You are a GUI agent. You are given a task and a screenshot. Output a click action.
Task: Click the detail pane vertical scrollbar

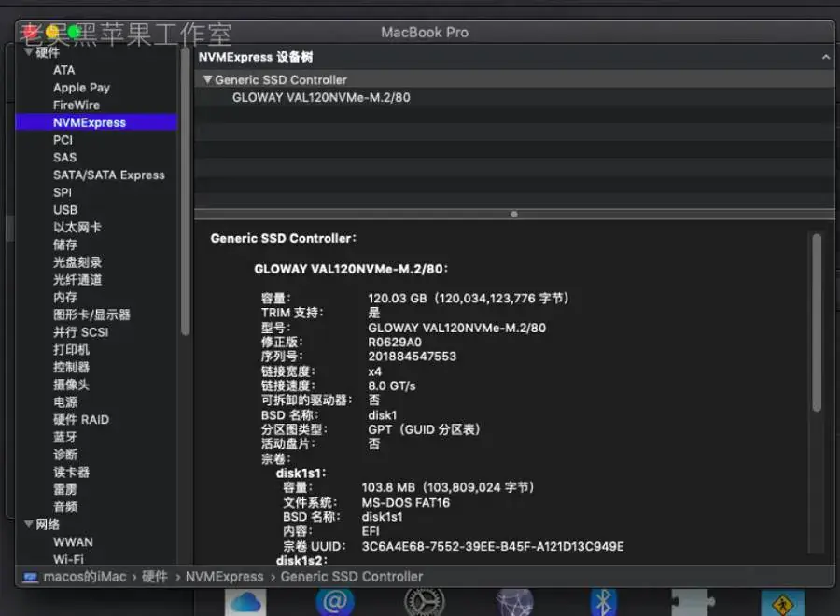817,322
